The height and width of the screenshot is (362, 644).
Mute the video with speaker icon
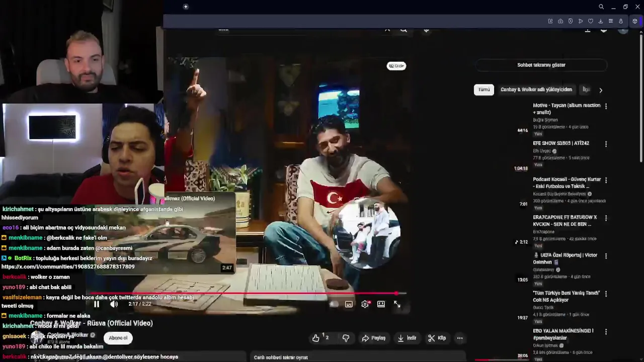tap(114, 304)
